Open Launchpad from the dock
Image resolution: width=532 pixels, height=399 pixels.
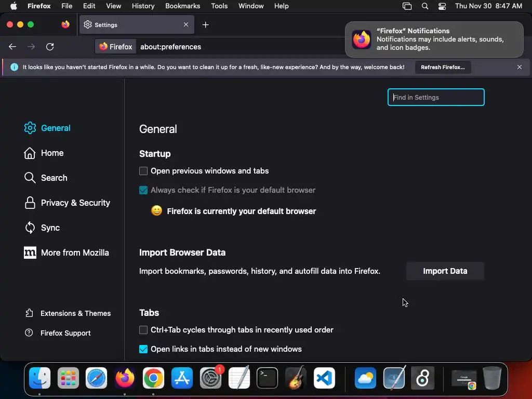(x=68, y=378)
